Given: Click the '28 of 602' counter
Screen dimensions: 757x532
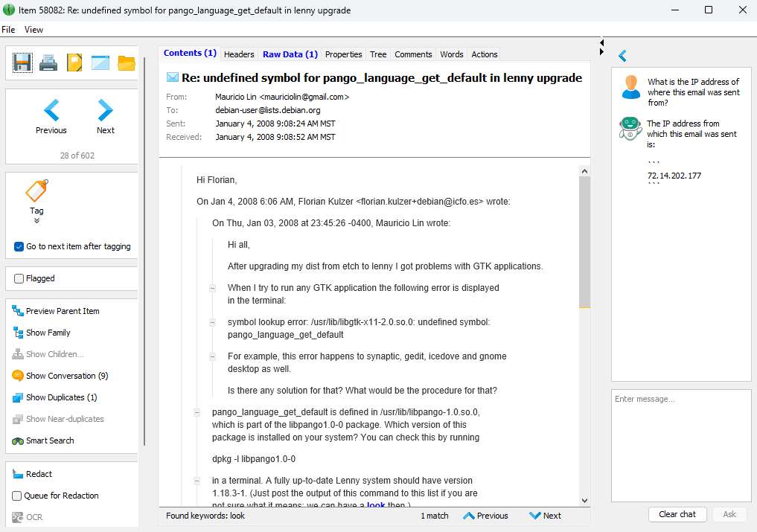Looking at the screenshot, I should coord(77,156).
